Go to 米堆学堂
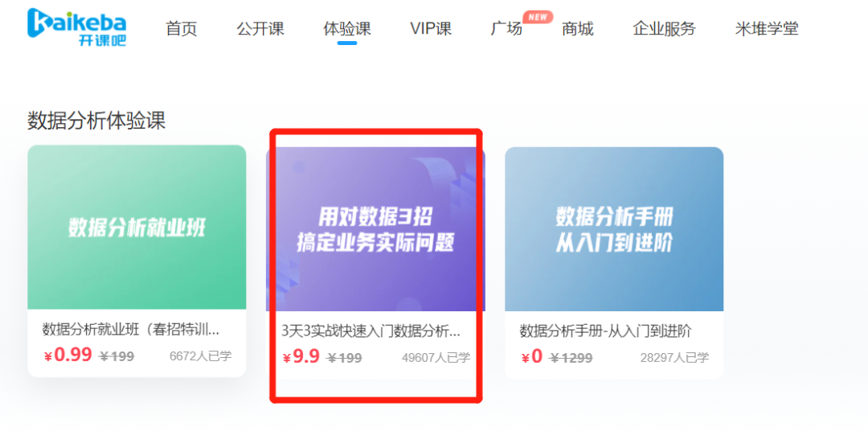868x444 pixels. click(767, 28)
